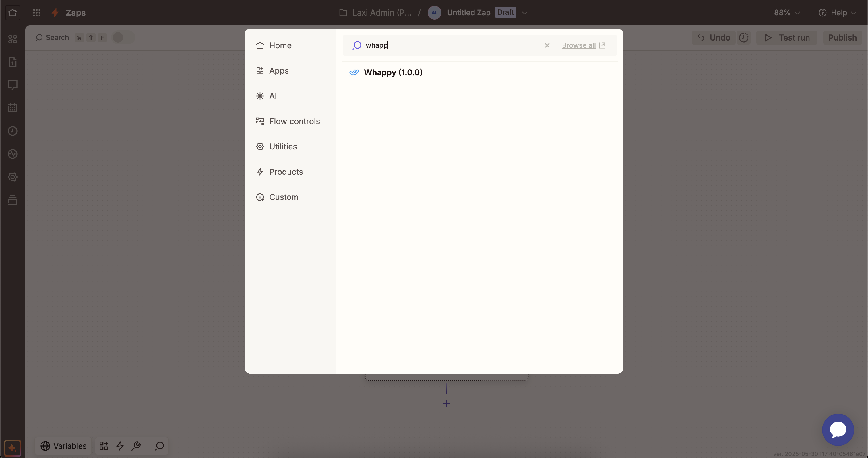Image resolution: width=868 pixels, height=458 pixels.
Task: Open the Help dropdown menu
Action: [x=838, y=12]
